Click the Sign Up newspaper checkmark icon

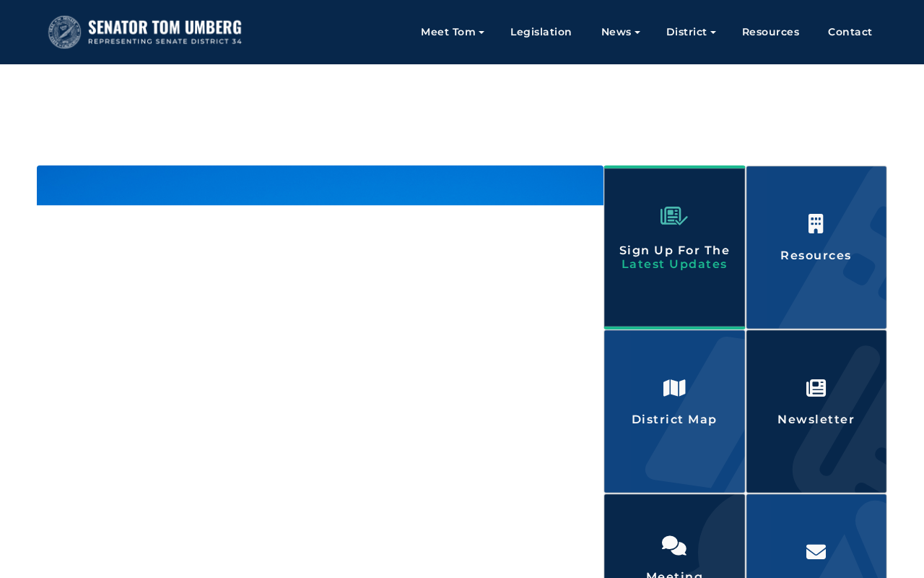coord(674,216)
